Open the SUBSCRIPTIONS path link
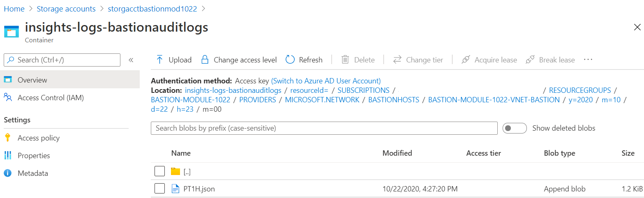The height and width of the screenshot is (198, 644). point(363,90)
